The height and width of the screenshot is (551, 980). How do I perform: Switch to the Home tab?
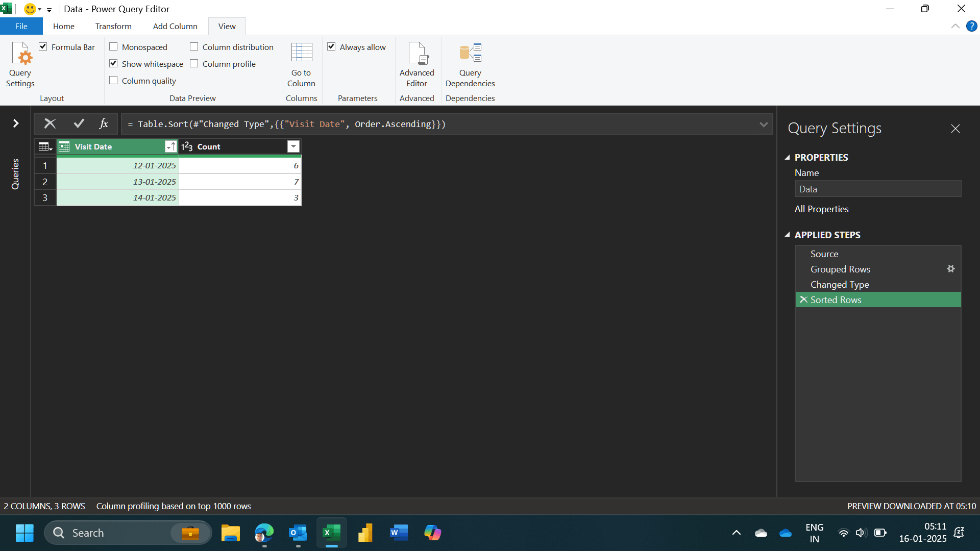[x=64, y=27]
